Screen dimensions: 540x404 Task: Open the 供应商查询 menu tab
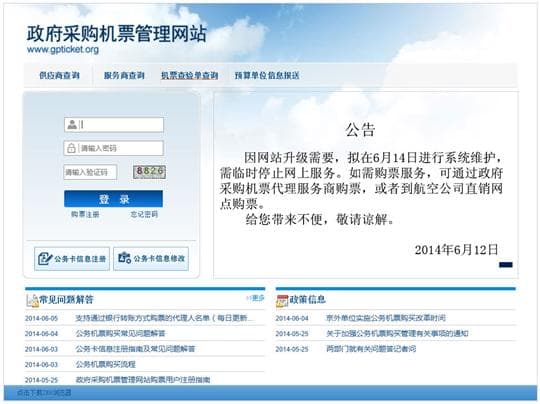(59, 75)
